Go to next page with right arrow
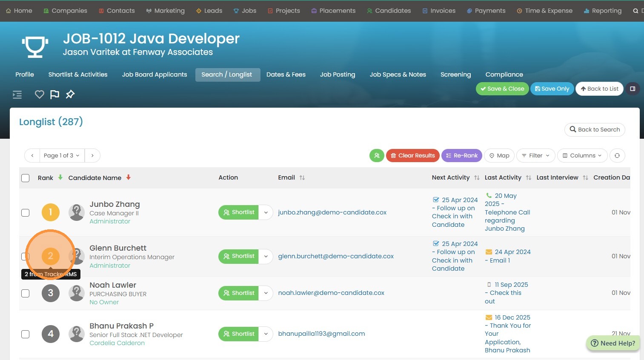644x360 pixels. [x=92, y=156]
